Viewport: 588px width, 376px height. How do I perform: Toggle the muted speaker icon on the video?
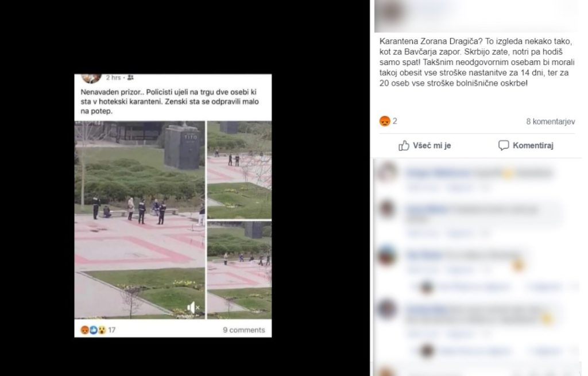193,307
